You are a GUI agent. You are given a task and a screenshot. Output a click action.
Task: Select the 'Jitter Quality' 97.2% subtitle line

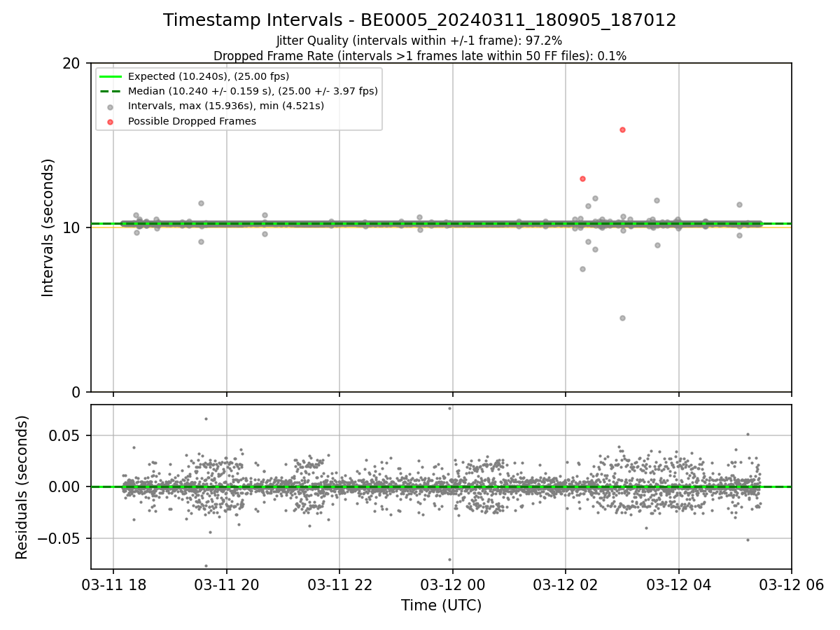pyautogui.click(x=419, y=41)
